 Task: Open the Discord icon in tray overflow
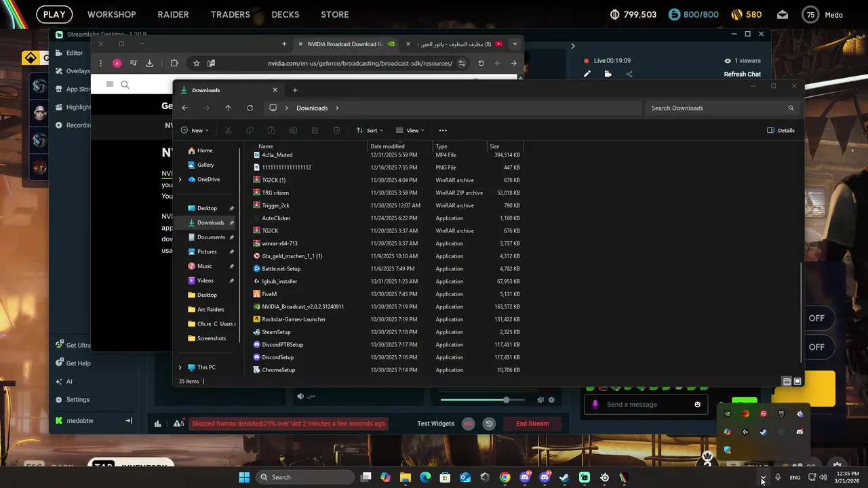[x=800, y=432]
